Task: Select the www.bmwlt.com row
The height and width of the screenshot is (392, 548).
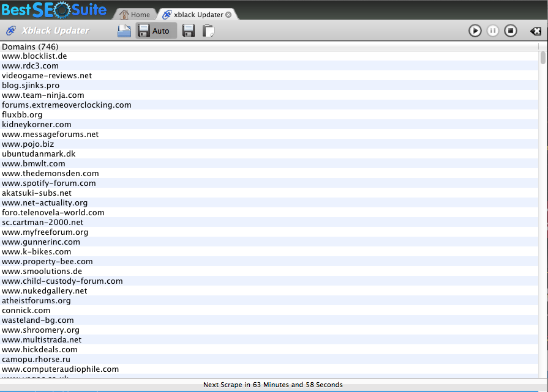Action: point(269,163)
